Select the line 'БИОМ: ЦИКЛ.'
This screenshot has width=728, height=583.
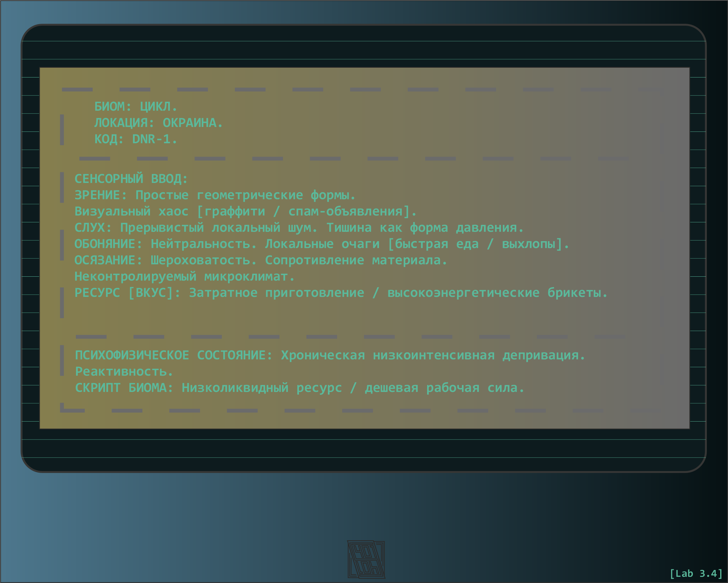tap(136, 107)
